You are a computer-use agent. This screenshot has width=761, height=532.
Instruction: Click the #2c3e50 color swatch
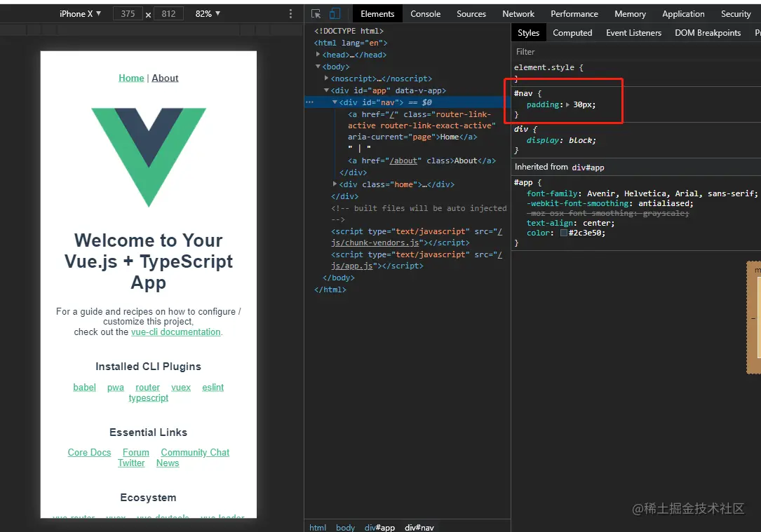[563, 233]
